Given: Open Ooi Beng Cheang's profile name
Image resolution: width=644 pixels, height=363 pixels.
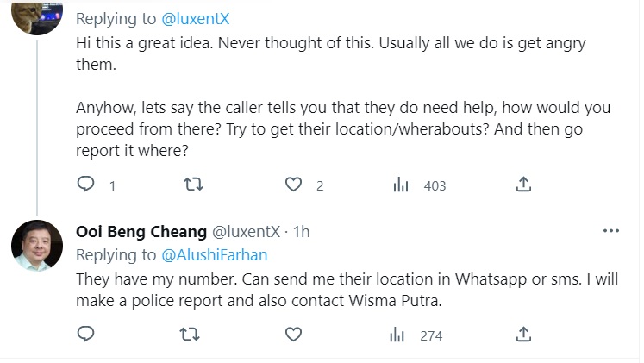Looking at the screenshot, I should tap(141, 231).
